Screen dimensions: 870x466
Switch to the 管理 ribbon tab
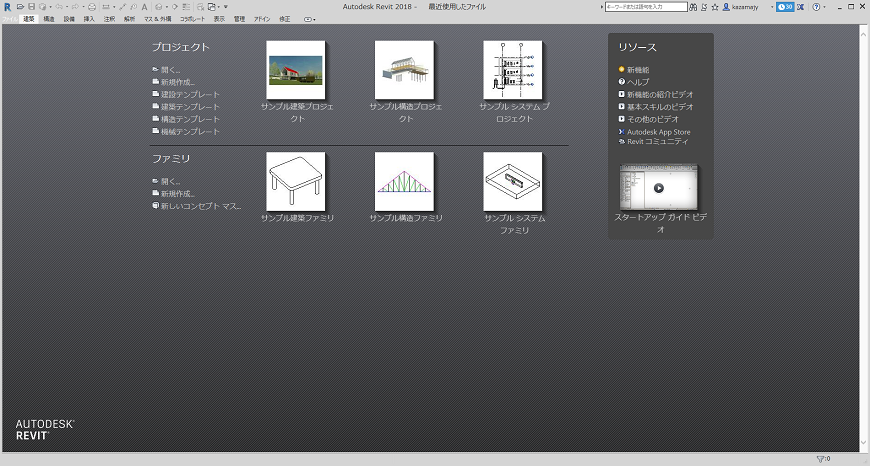[239, 19]
